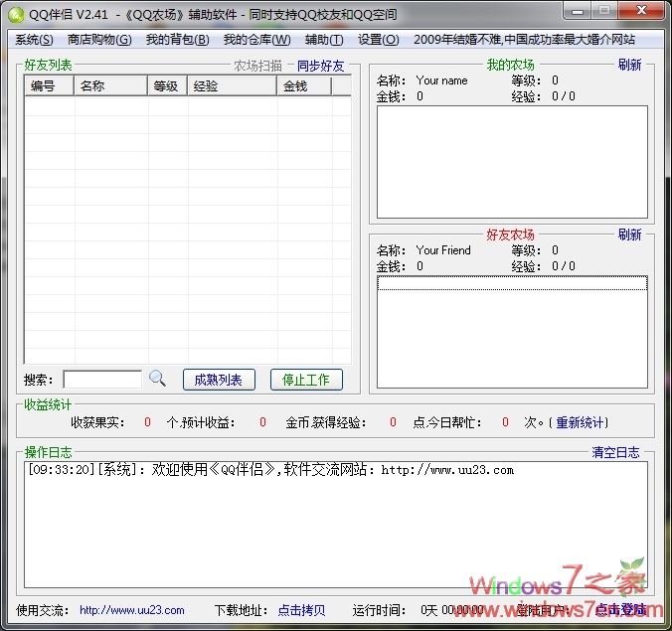Click 点击拷贝 to copy the download address

(301, 610)
